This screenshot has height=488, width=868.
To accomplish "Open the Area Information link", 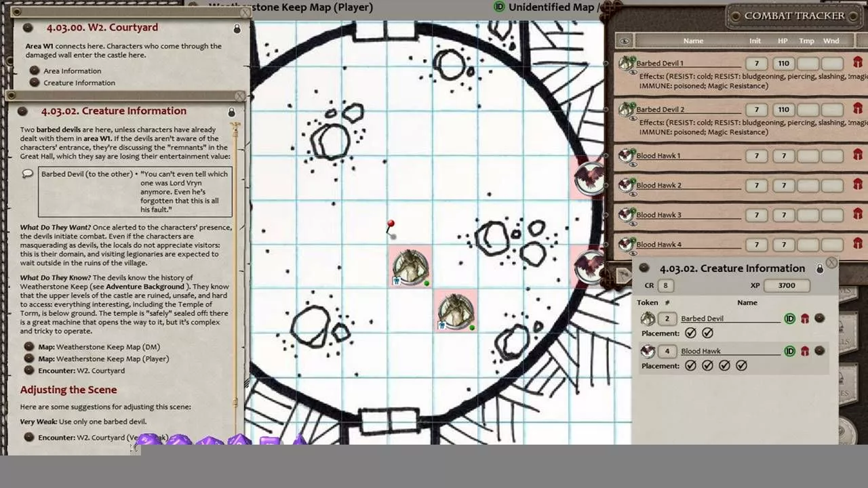I will 35,70.
